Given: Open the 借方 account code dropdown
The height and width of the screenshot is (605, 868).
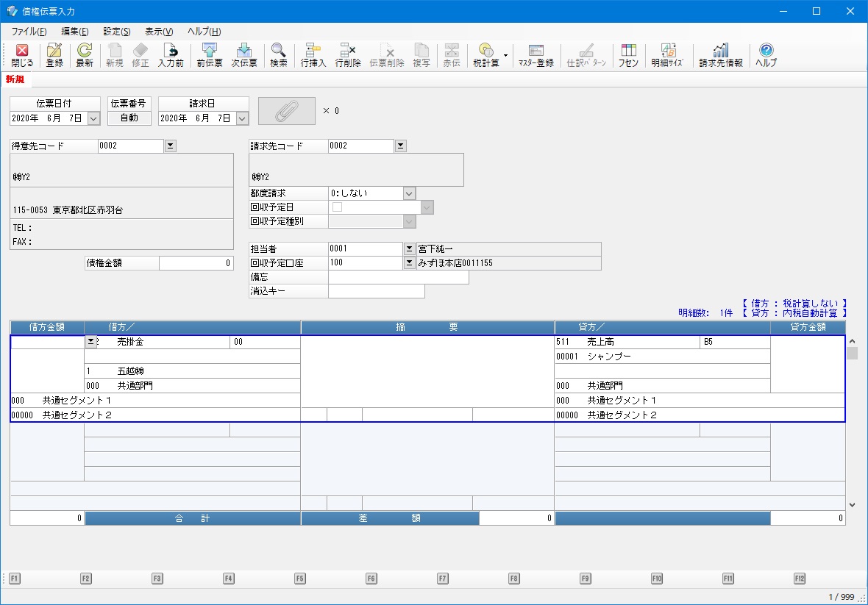Looking at the screenshot, I should pyautogui.click(x=90, y=342).
